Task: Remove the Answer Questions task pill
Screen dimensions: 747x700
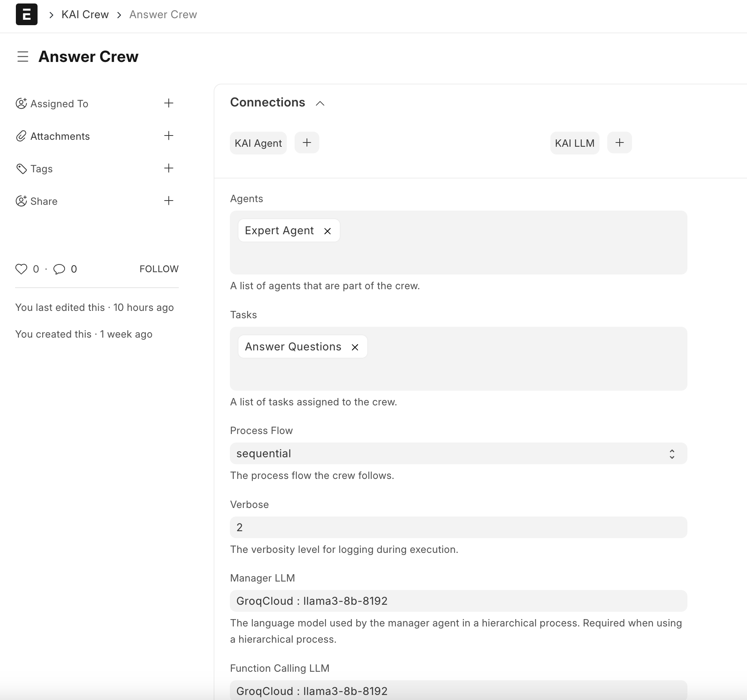Action: (355, 347)
